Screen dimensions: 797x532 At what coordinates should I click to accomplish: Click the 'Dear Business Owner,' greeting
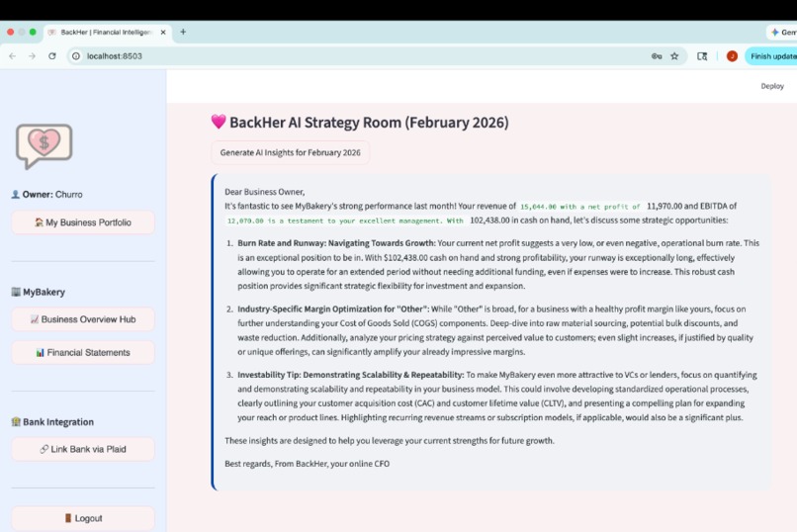[x=265, y=192]
